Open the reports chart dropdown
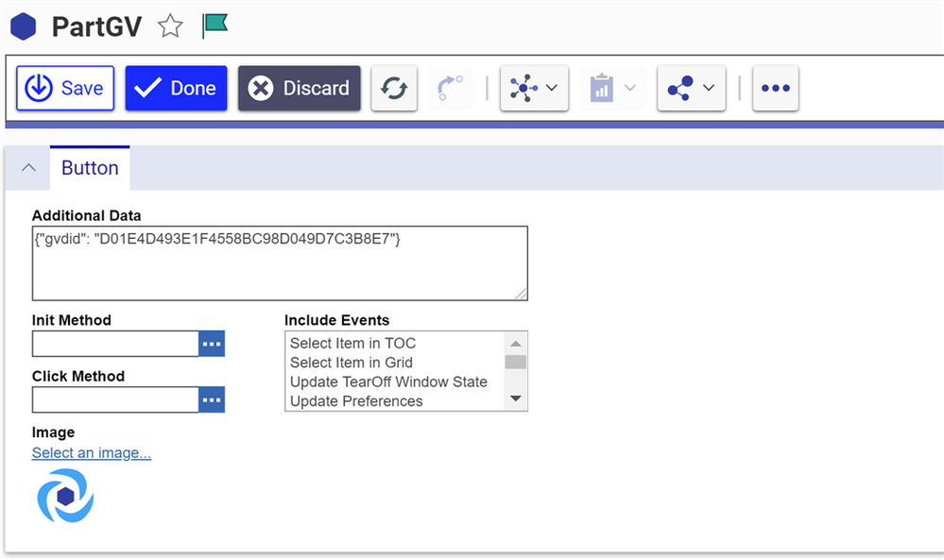The height and width of the screenshot is (560, 944). coord(613,89)
